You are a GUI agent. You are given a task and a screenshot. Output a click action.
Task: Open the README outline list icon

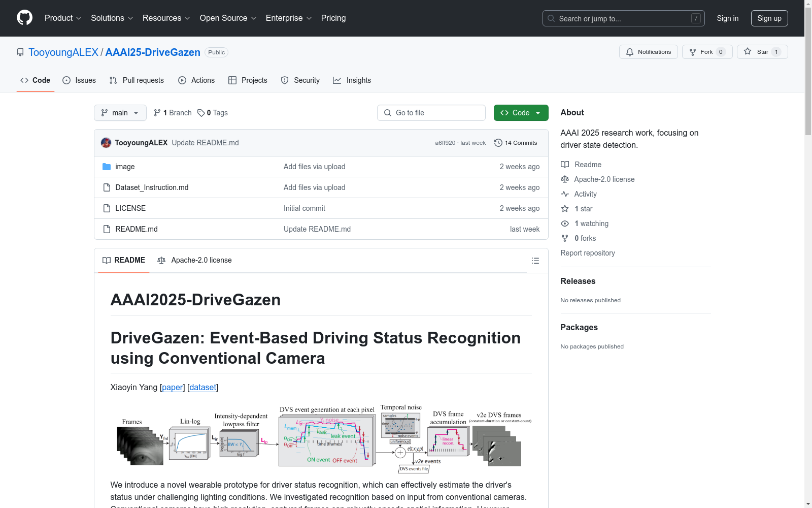point(535,261)
